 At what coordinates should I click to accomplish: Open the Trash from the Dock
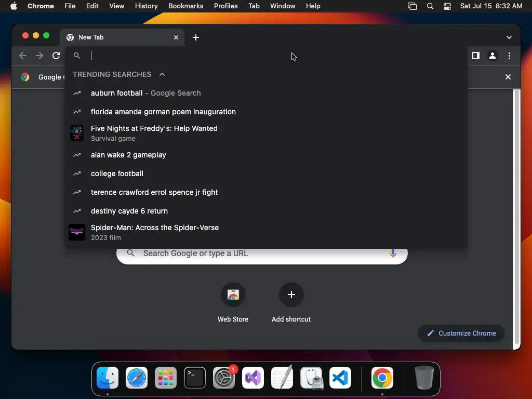424,378
